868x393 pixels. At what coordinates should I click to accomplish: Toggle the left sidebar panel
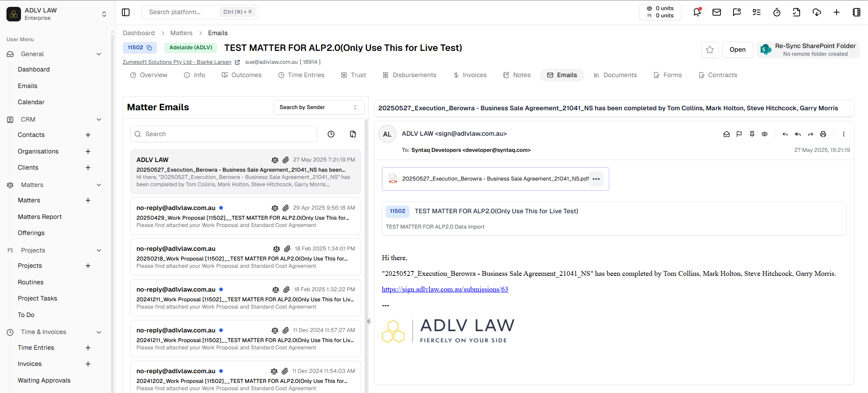(x=126, y=12)
